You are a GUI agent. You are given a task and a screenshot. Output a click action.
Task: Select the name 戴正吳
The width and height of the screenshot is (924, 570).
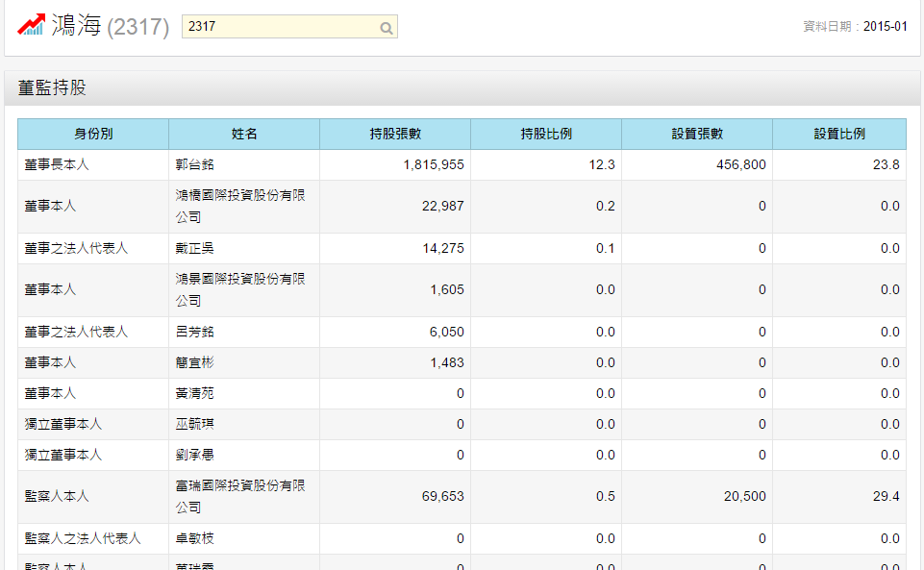(x=194, y=249)
